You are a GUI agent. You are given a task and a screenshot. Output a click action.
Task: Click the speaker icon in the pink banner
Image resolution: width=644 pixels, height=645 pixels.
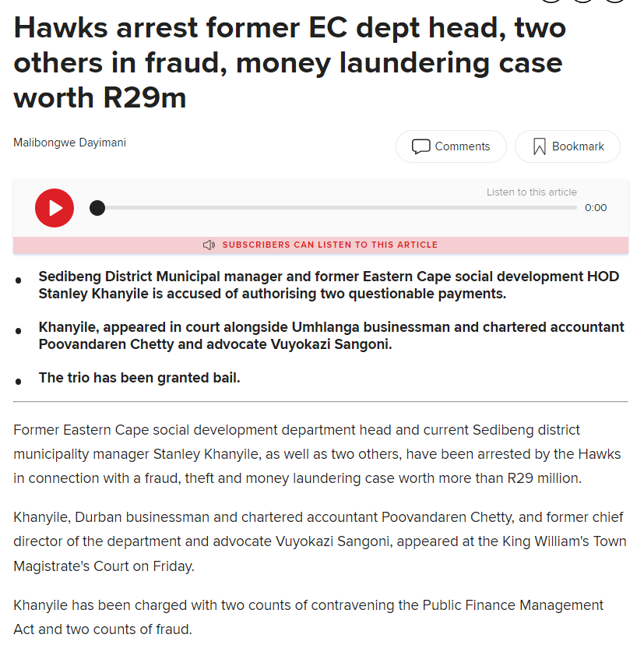(209, 245)
